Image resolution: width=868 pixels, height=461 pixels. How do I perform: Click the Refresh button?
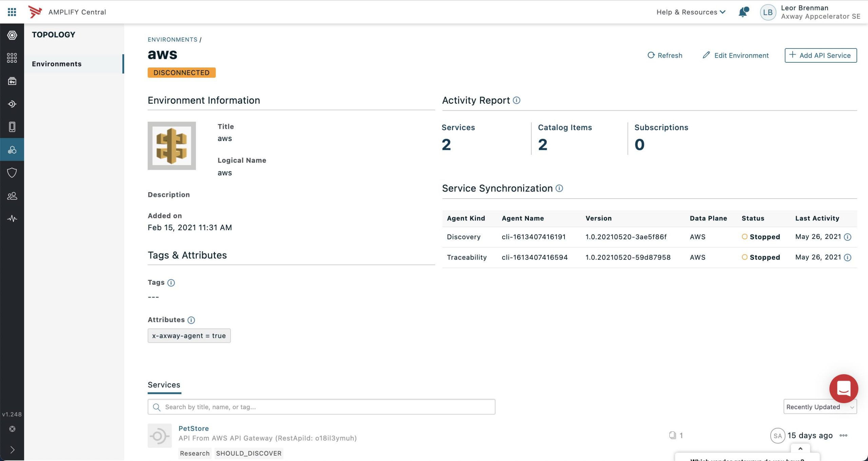[x=665, y=55]
